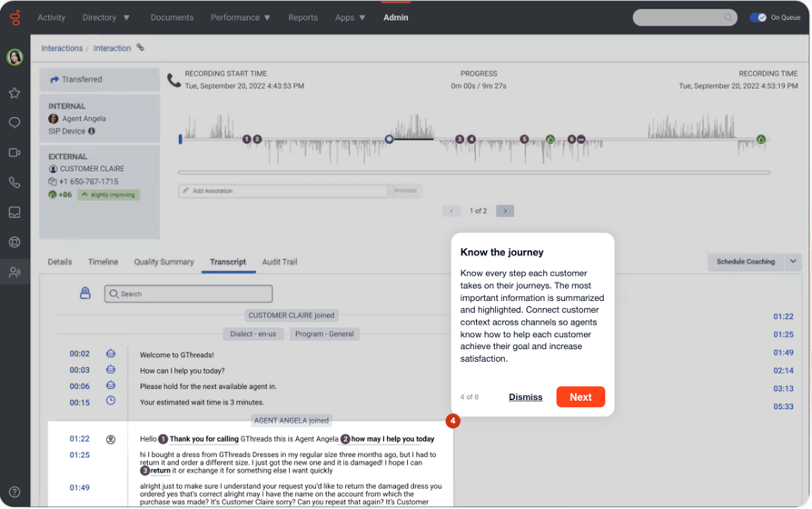The image size is (812, 509).
Task: Click the sentiment +86 score icon
Action: tap(53, 195)
